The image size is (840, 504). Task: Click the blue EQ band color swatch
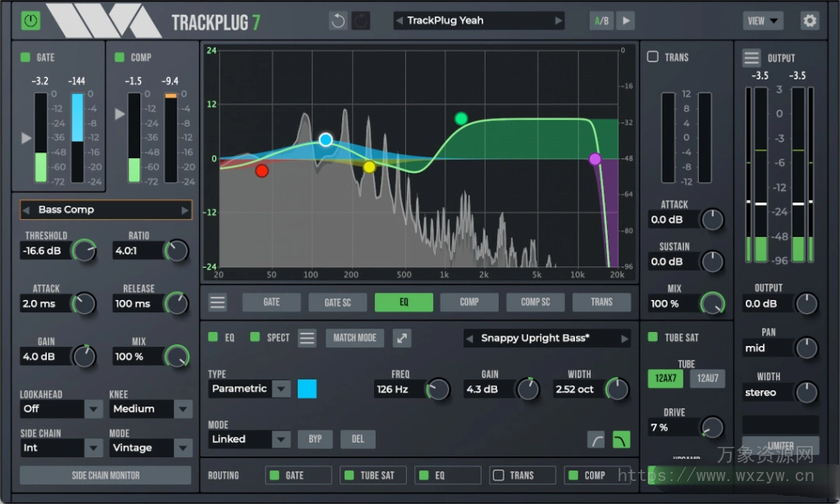pos(307,388)
